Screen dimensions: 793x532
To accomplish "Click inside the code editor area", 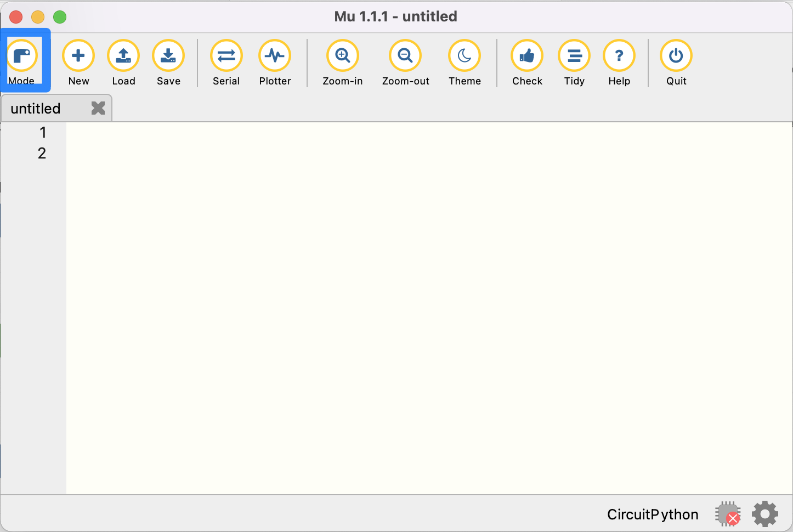I will (x=428, y=307).
